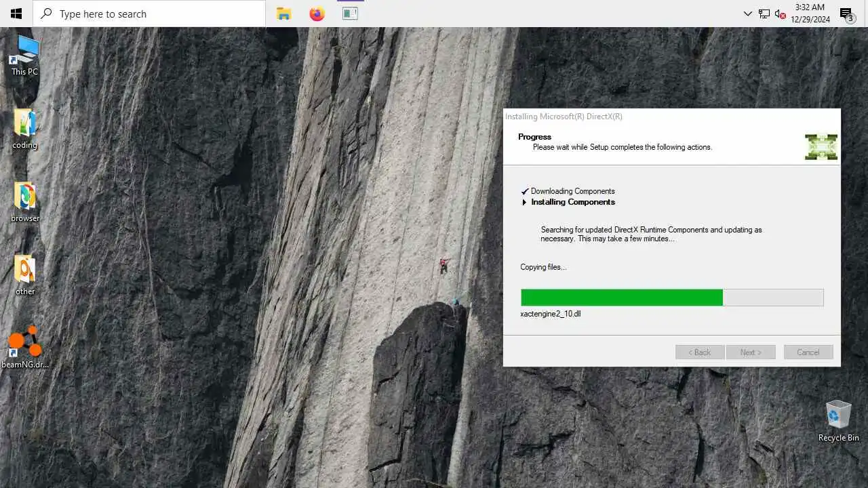Open the This PC desktop icon
868x488 pixels.
(25, 56)
